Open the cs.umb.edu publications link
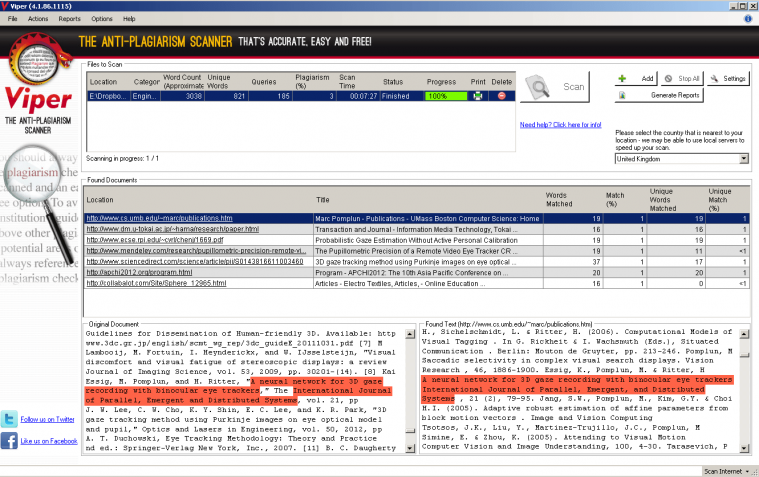This screenshot has width=759, height=477. (x=159, y=218)
